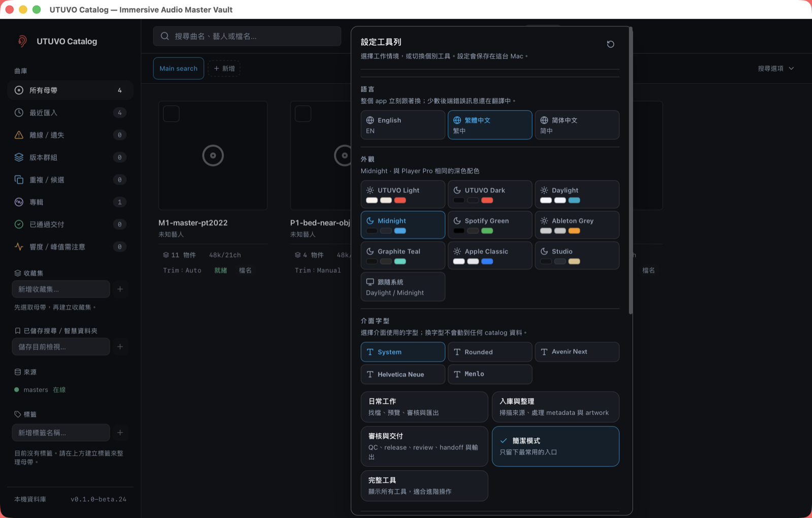Choose the UTUVO Dark theme
Screen dimensions: 812x518
tap(490, 195)
